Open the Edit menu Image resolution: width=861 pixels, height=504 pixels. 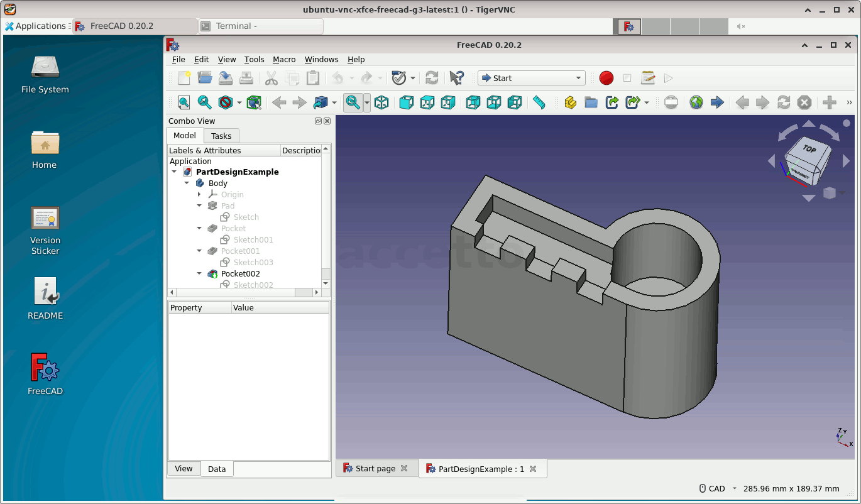point(202,59)
